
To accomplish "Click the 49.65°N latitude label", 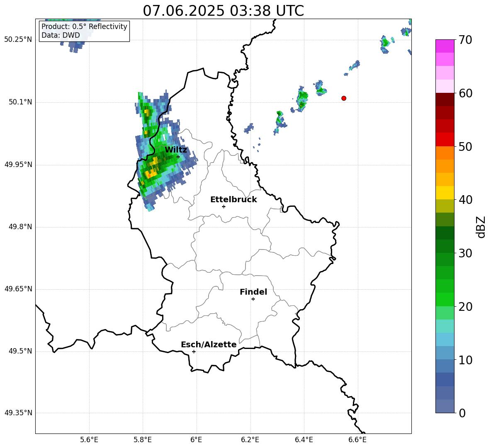I will pos(18,289).
